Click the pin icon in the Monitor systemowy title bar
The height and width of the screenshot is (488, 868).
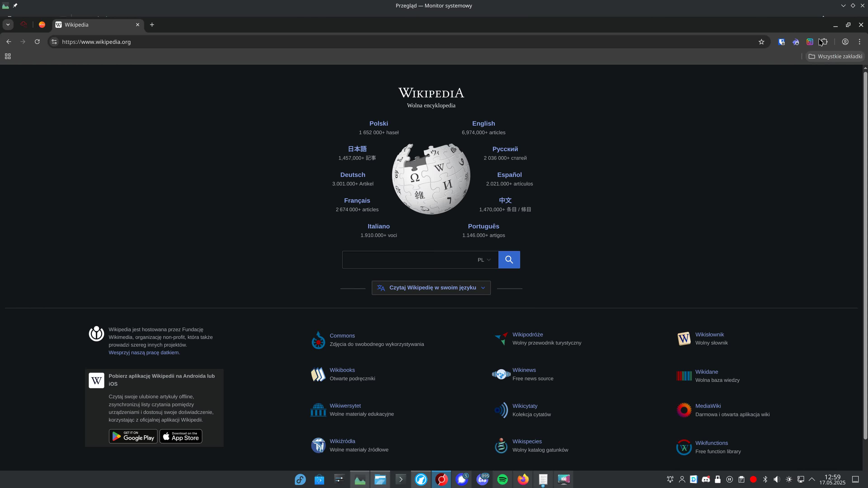[x=15, y=5]
